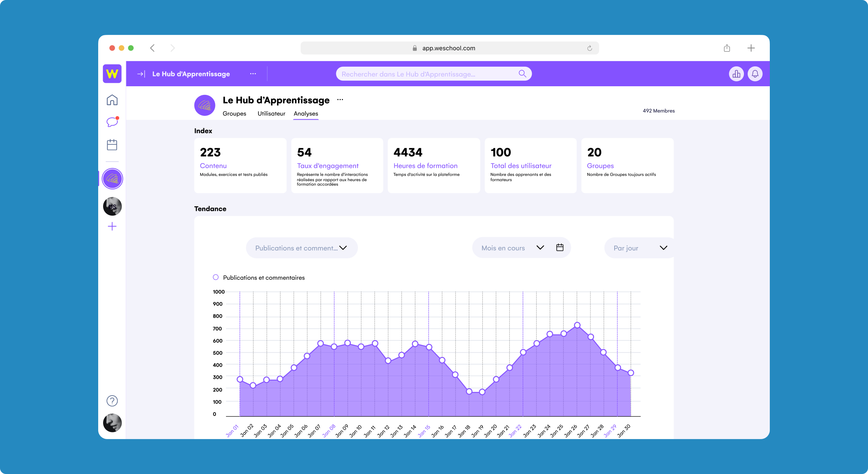The height and width of the screenshot is (474, 868).
Task: Click the app.weschool.com address bar
Action: [x=449, y=48]
